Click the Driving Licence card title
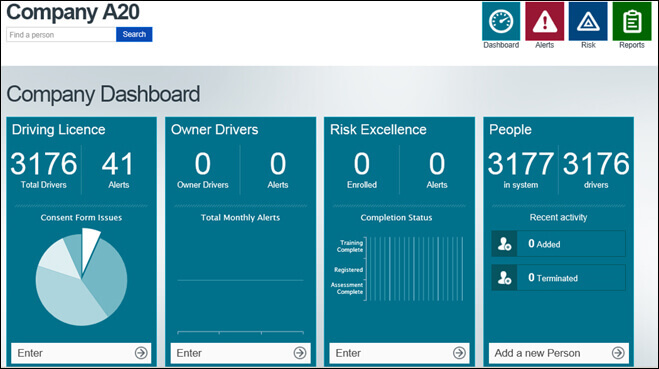The image size is (659, 369). click(x=58, y=129)
